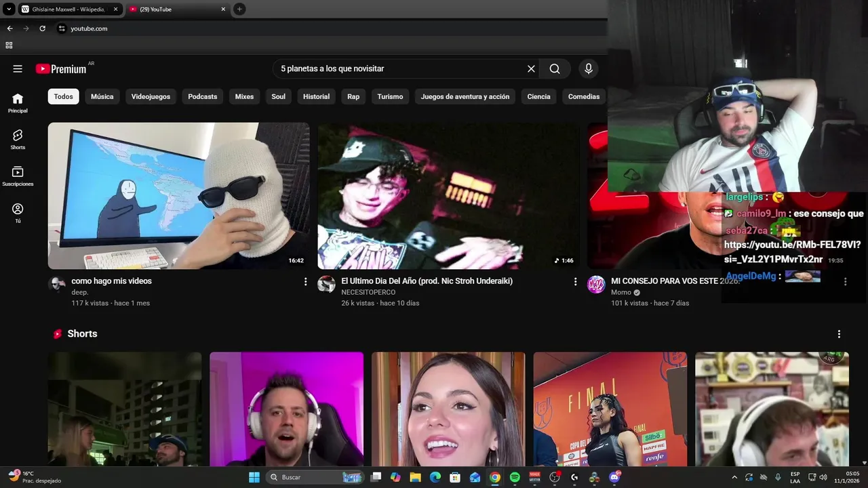
Task: Open a new browser tab
Action: click(239, 9)
